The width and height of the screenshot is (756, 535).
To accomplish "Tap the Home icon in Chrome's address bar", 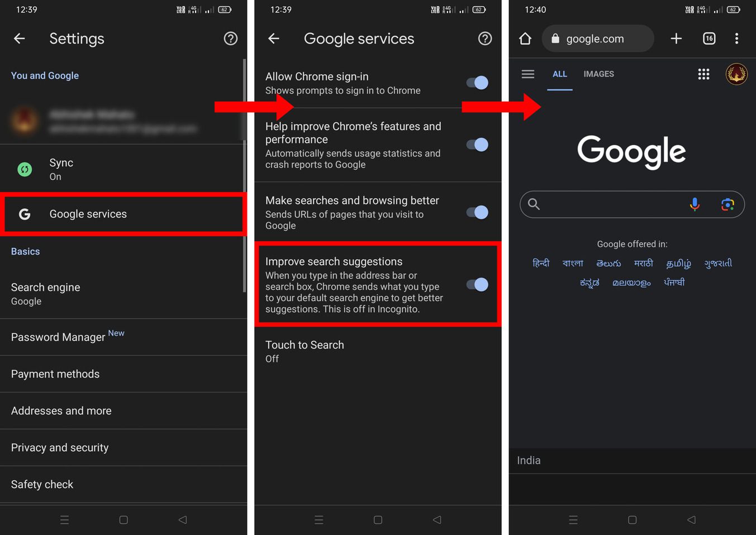I will click(525, 39).
